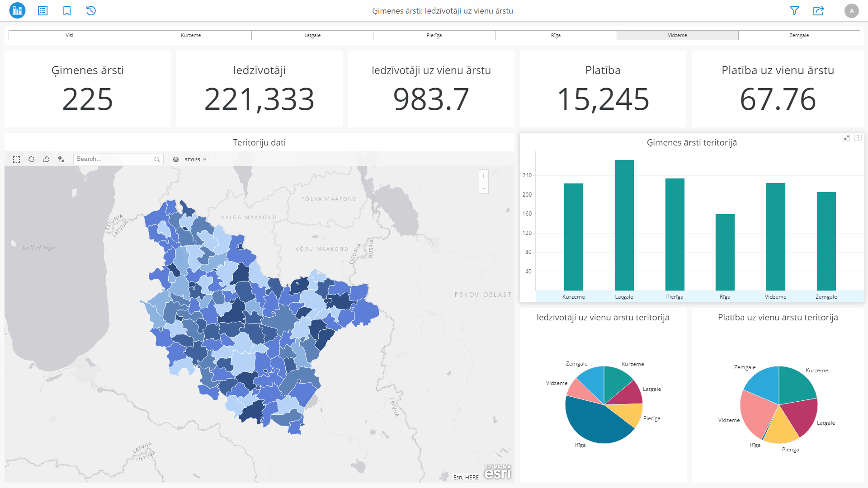This screenshot has width=868, height=488.
Task: Toggle the Zemgale region filter
Action: pos(799,35)
